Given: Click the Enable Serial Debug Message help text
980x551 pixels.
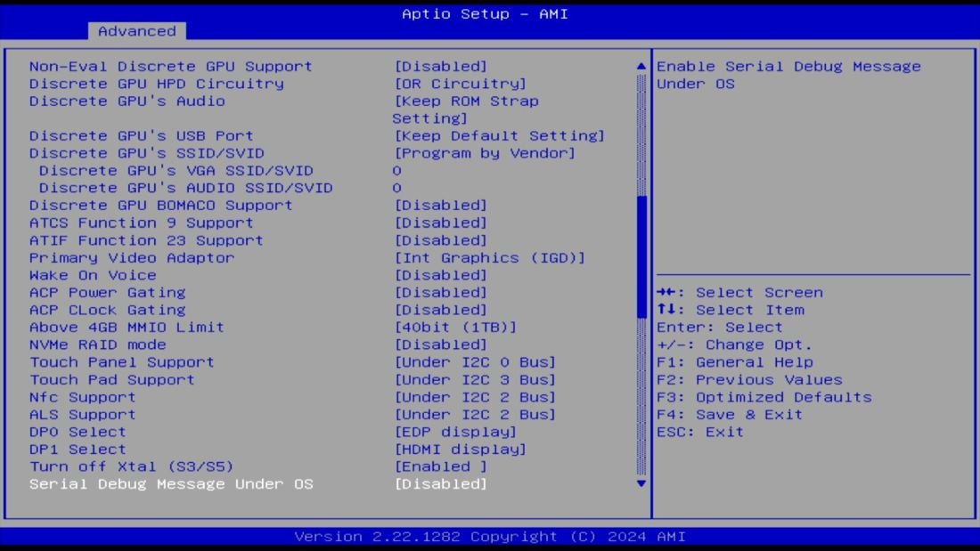Looking at the screenshot, I should pos(788,75).
